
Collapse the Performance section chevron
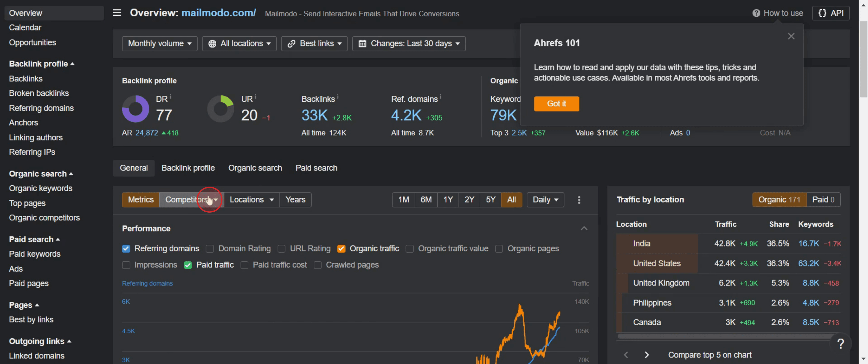point(584,228)
